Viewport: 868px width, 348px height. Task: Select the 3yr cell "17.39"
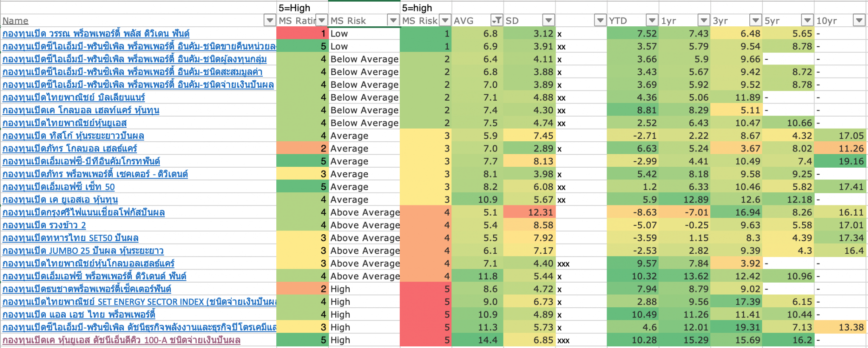click(736, 301)
